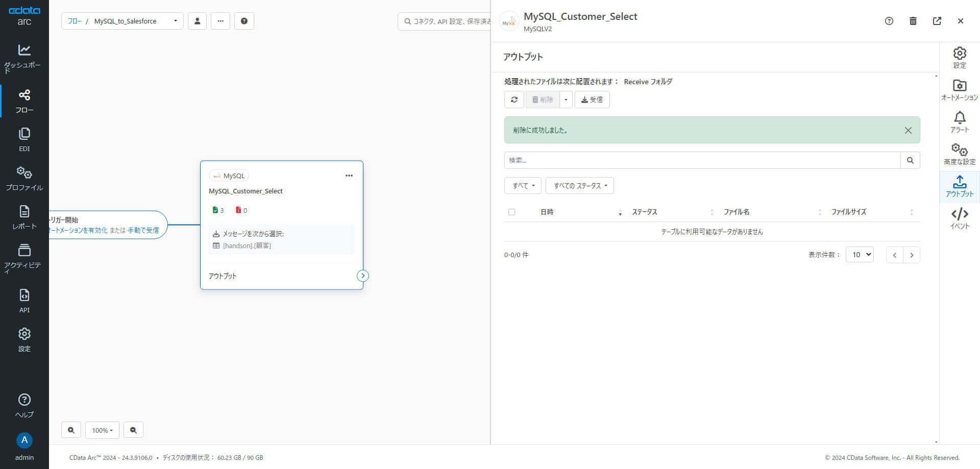The image size is (980, 469).
Task: Open the Profile sidebar icon
Action: tap(24, 178)
